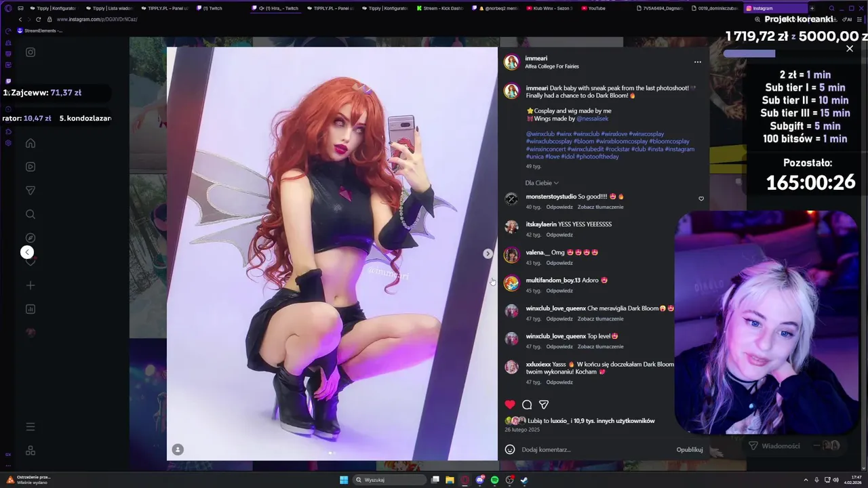Open the dashboard chart icon in sidebar
The image size is (868, 488).
tap(31, 309)
